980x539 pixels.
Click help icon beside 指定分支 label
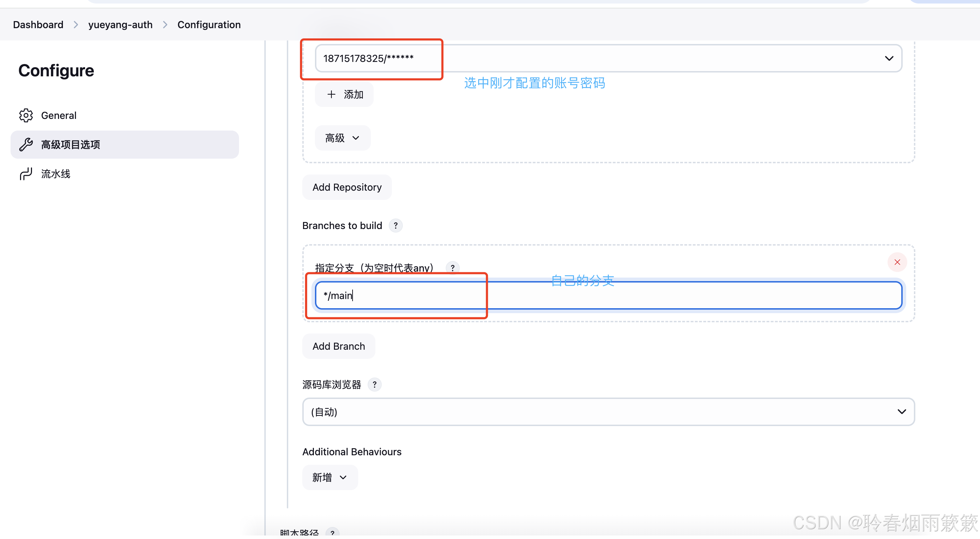[452, 268]
